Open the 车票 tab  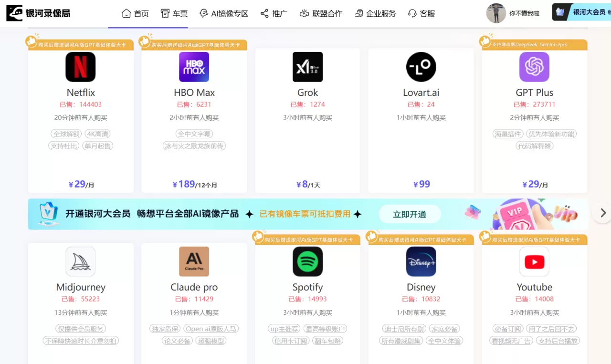click(174, 13)
